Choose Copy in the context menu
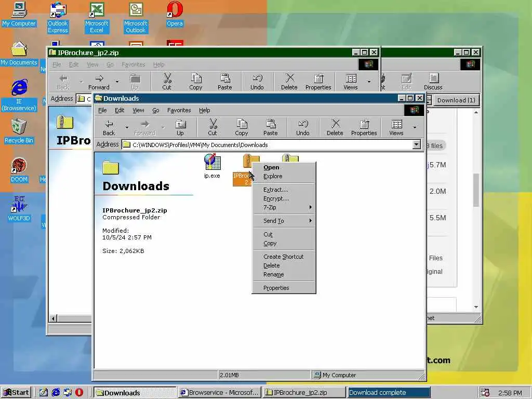The image size is (532, 399). (x=284, y=243)
